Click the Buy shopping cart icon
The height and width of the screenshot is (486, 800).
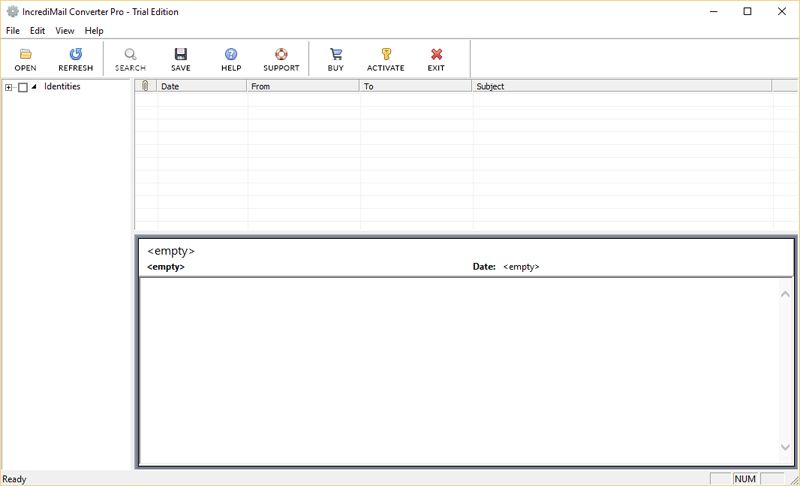335,55
